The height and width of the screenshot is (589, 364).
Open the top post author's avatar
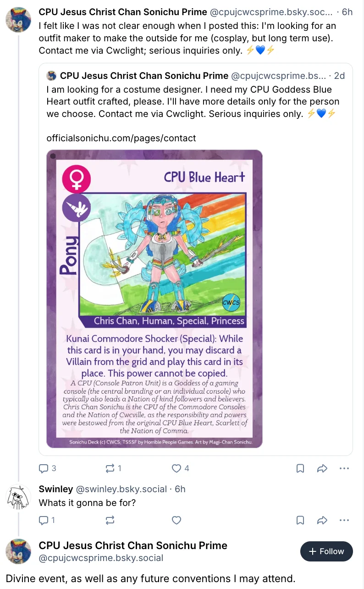pos(18,20)
